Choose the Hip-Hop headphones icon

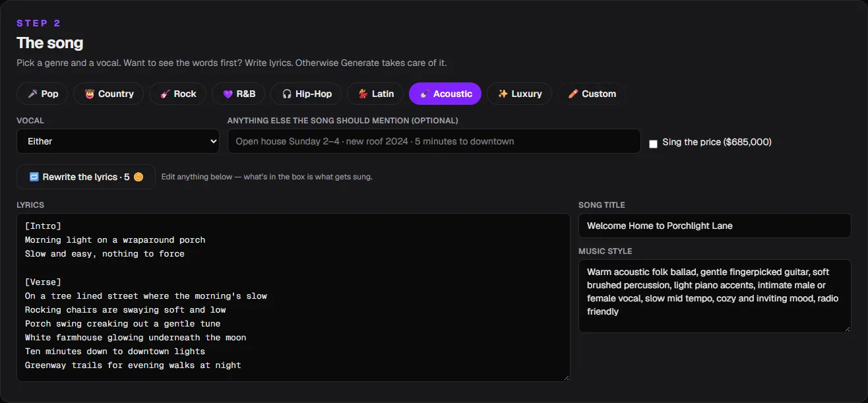point(287,94)
